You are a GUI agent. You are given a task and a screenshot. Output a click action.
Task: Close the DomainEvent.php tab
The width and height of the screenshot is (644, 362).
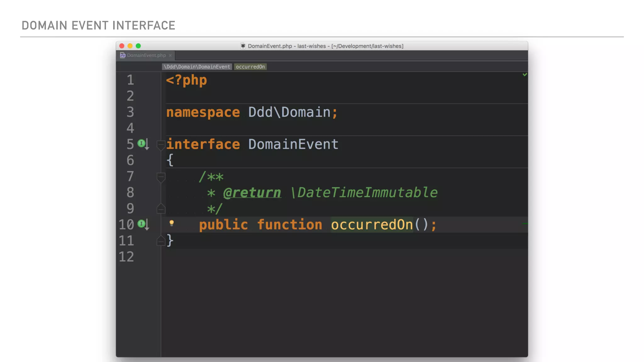point(170,55)
